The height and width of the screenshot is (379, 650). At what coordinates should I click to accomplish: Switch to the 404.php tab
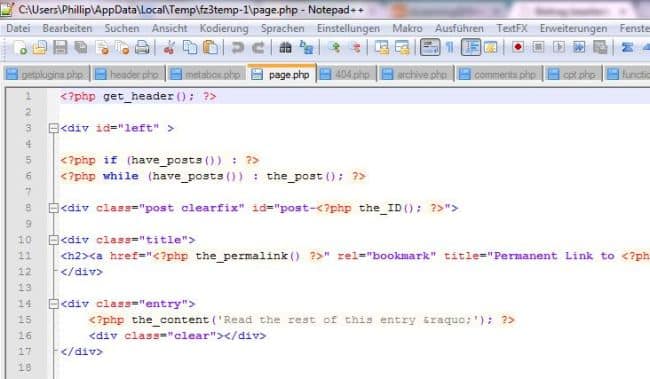point(346,75)
